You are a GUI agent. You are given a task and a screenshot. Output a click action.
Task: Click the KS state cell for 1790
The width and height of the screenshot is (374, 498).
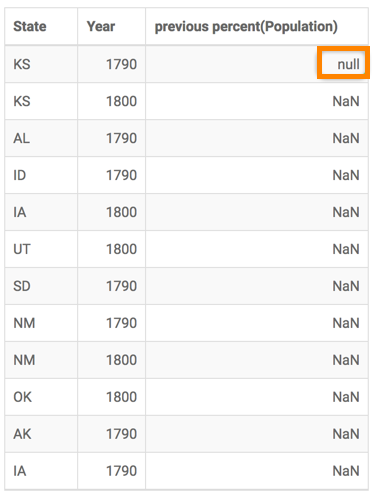41,64
